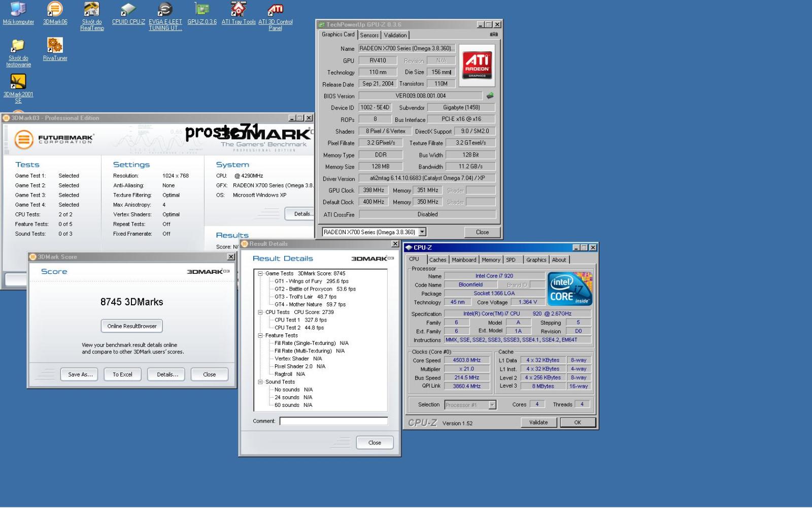Close the Result Details window with X
812x508 pixels.
coord(395,244)
